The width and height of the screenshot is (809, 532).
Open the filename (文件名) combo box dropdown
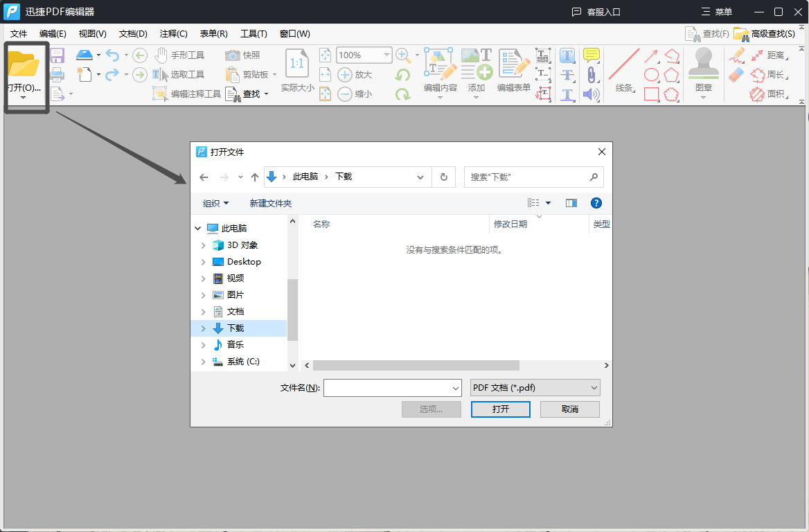click(x=456, y=388)
